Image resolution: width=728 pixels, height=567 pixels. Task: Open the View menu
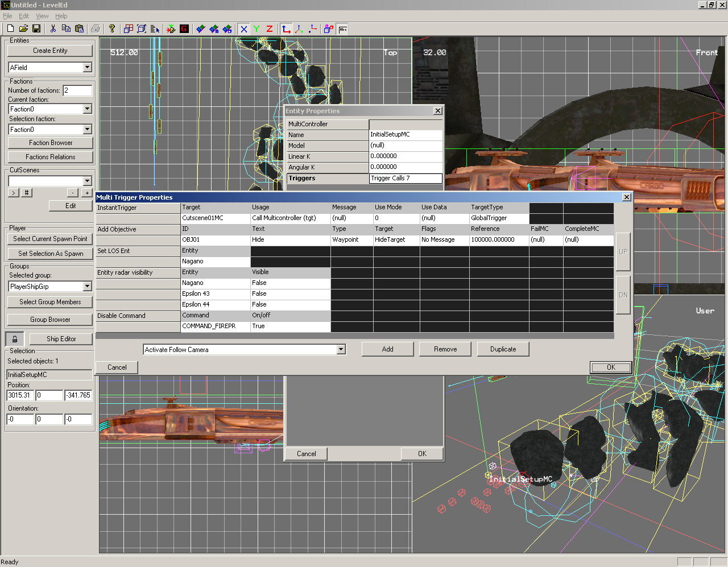point(43,16)
